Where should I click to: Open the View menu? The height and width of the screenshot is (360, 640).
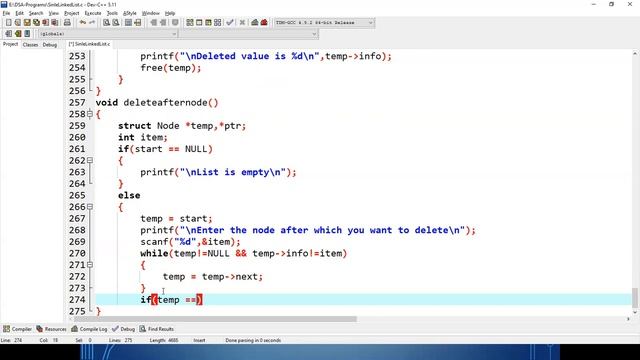pyautogui.click(x=53, y=13)
